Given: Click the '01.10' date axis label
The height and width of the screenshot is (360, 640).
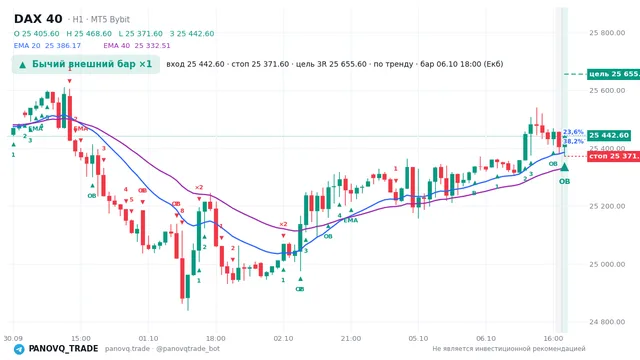Looking at the screenshot, I should (148, 338).
